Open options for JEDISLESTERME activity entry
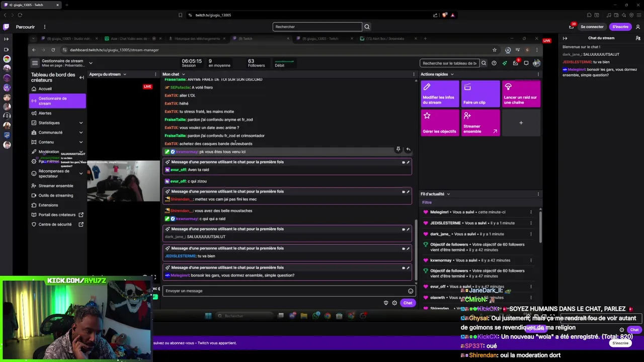 click(531, 223)
